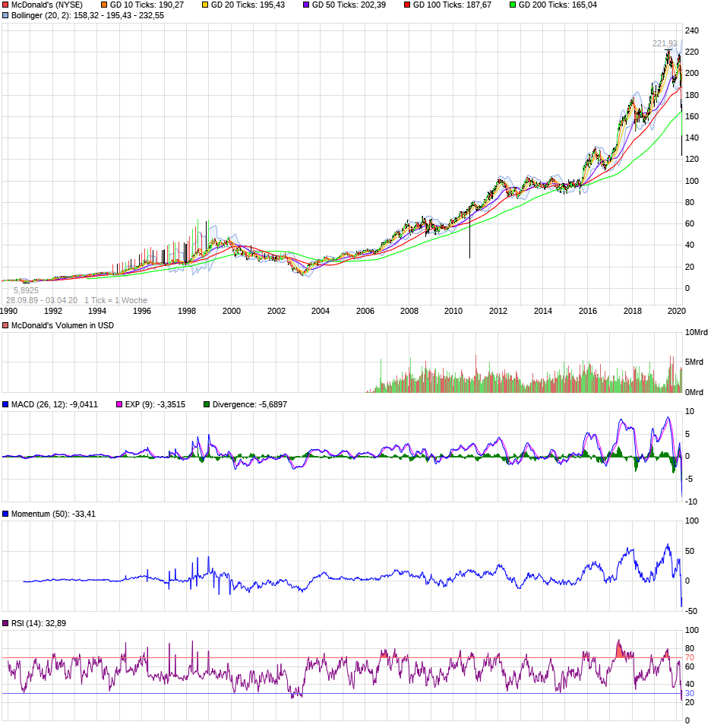Click the 'McDonald's Volumen in USD' label
The height and width of the screenshot is (728, 714).
tap(62, 325)
